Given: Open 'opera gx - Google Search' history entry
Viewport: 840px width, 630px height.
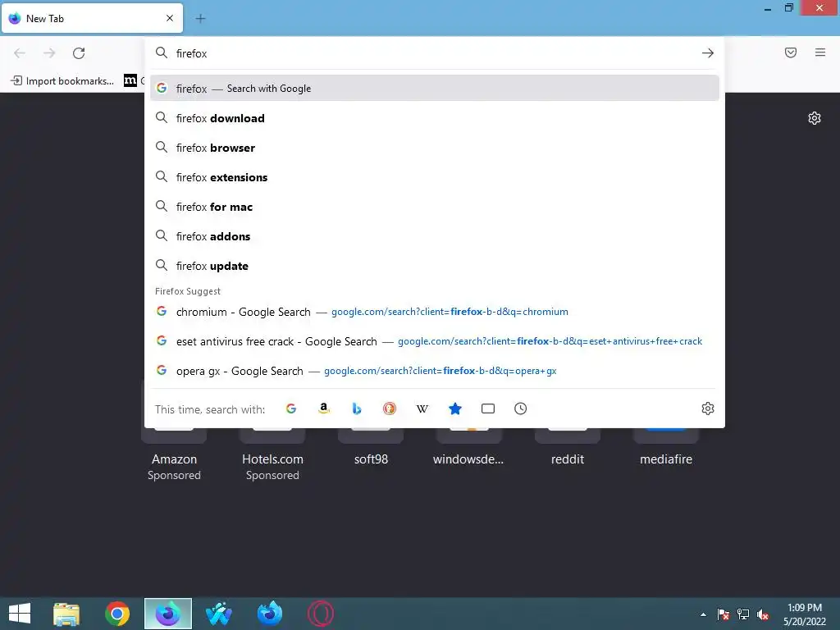Looking at the screenshot, I should [x=435, y=371].
